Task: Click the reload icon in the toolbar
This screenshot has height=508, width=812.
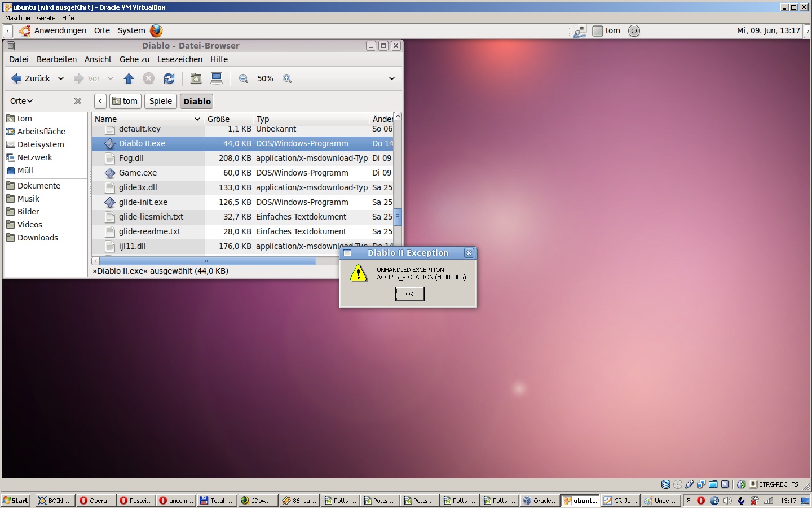Action: [169, 78]
